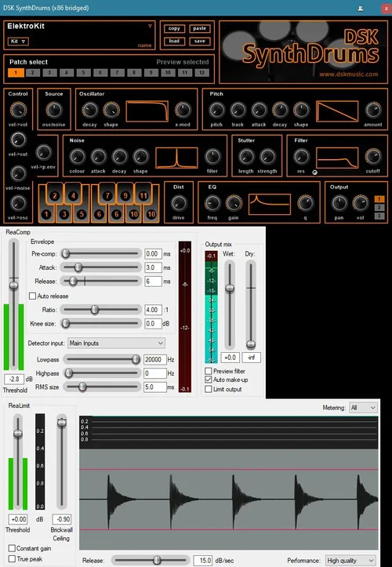
Task: Open the Performance quality dropdown
Action: [x=350, y=561]
